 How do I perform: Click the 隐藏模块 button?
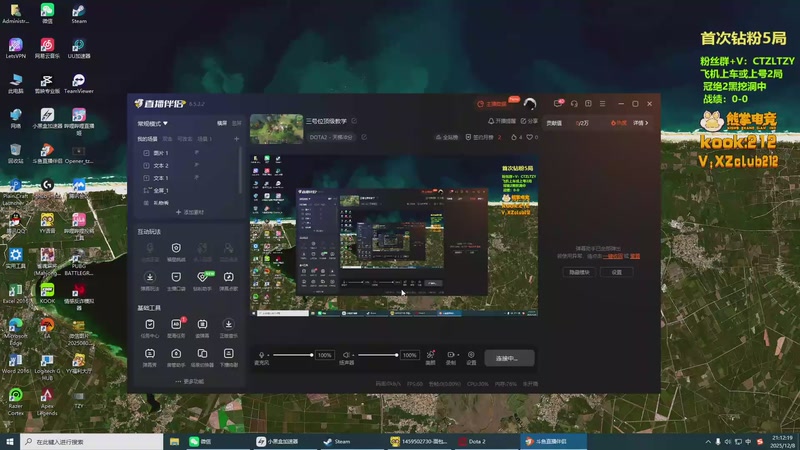point(579,272)
